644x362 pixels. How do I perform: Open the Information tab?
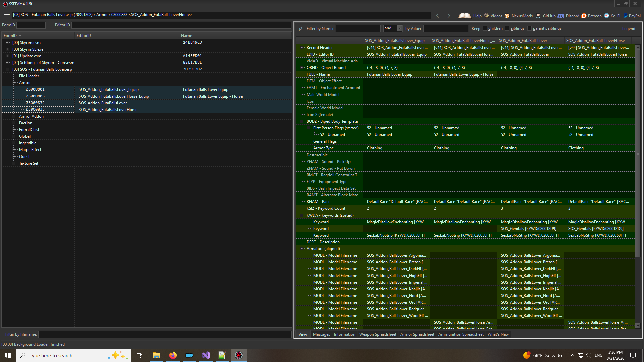tap(344, 334)
